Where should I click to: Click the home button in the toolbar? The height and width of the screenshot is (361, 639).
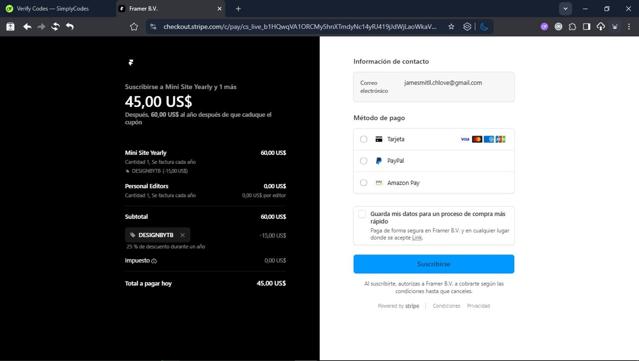(134, 26)
